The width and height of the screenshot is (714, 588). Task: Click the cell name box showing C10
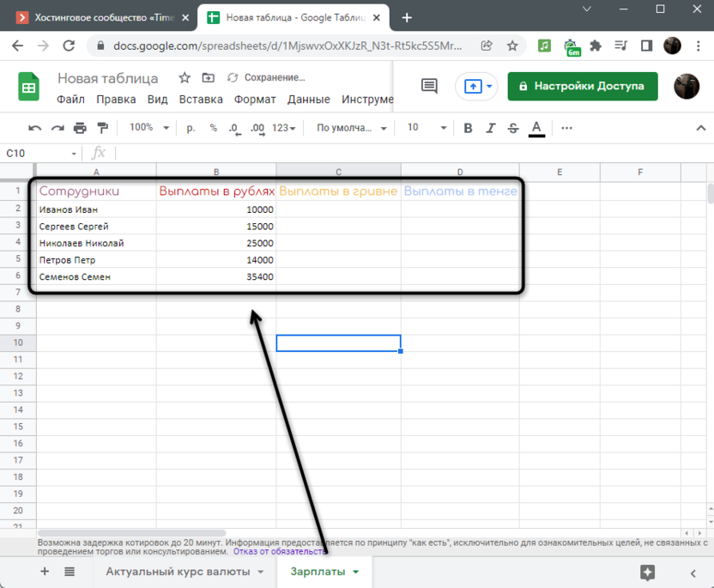(x=39, y=154)
